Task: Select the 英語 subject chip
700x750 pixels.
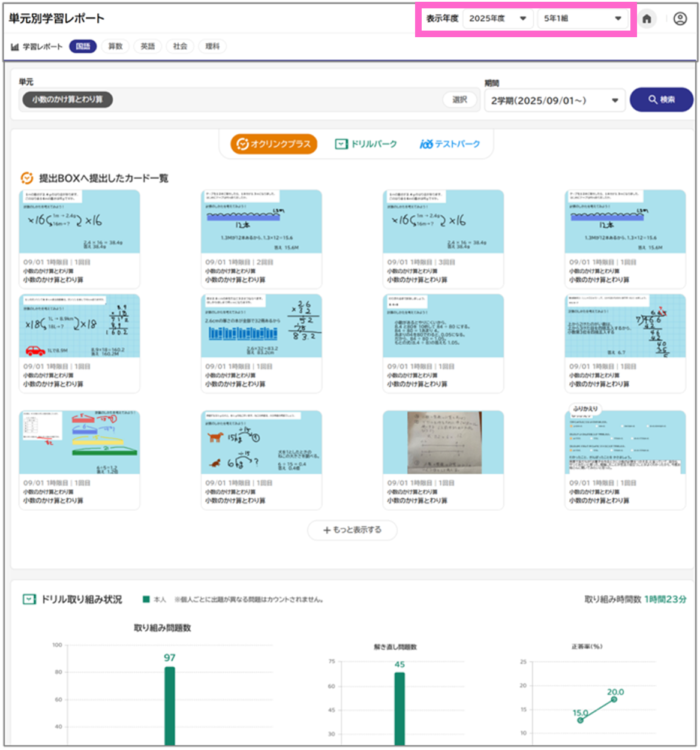Action: pyautogui.click(x=148, y=46)
